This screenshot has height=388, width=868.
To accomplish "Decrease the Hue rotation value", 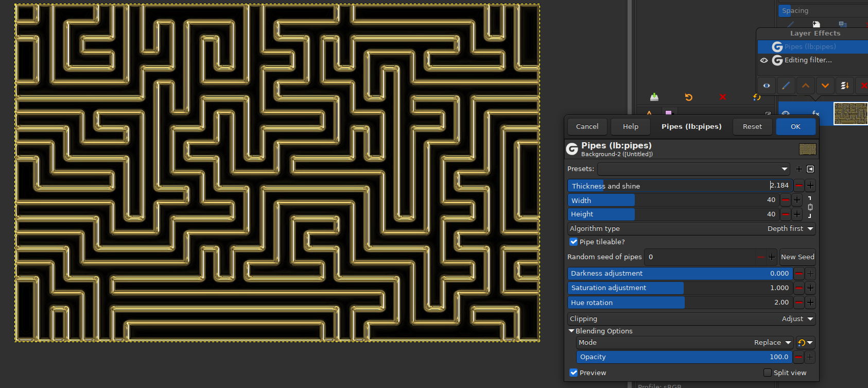I will pyautogui.click(x=799, y=302).
